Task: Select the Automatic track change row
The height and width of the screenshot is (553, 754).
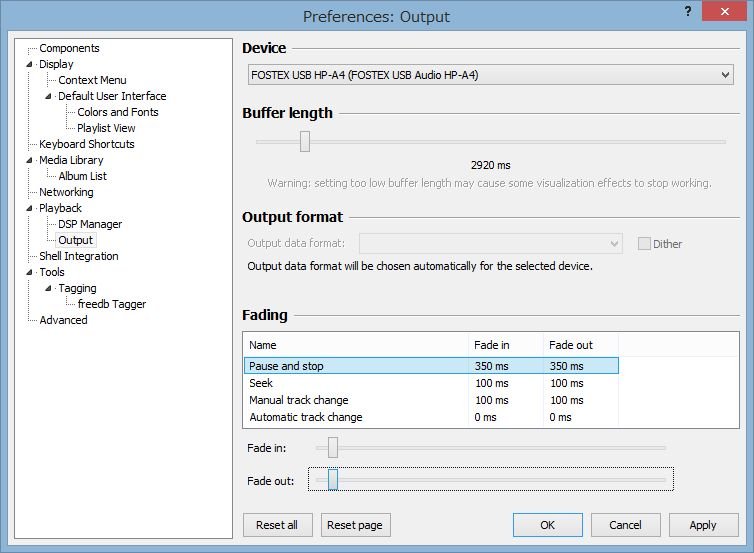Action: point(431,417)
